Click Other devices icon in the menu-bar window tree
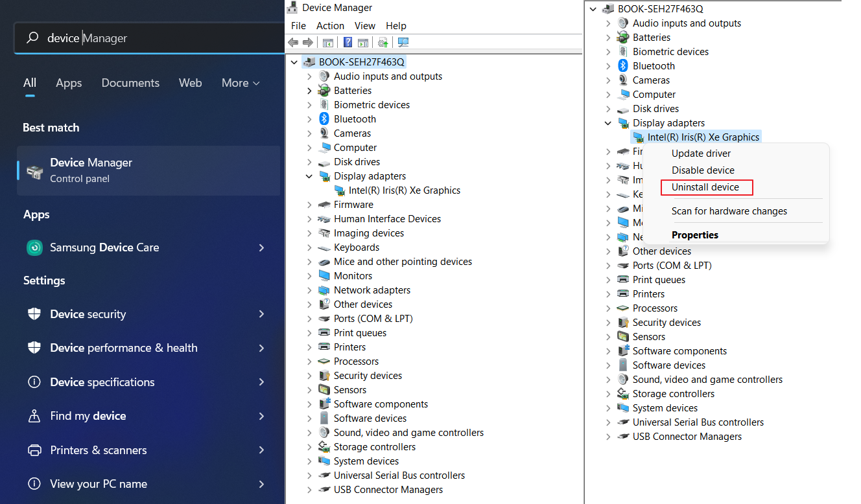The height and width of the screenshot is (504, 861). (324, 304)
